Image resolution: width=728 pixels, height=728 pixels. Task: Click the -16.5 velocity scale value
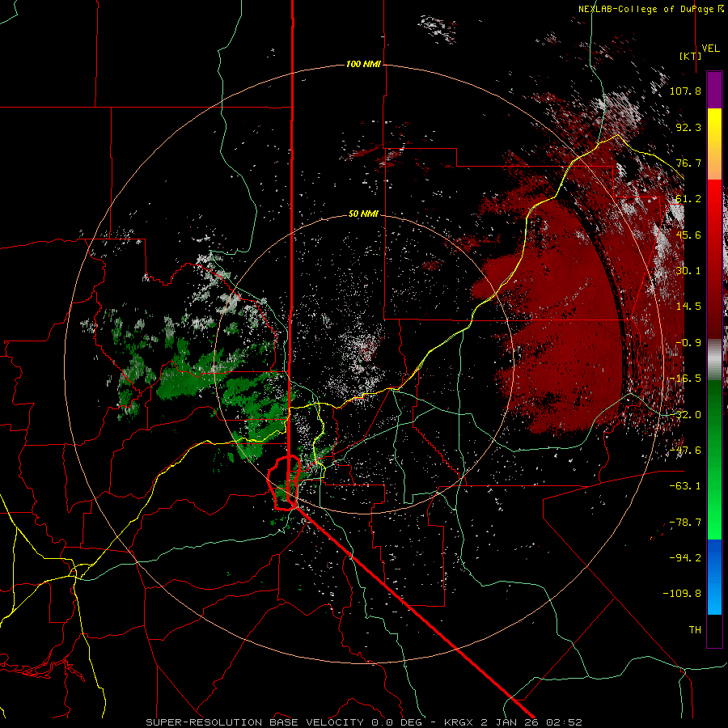685,379
